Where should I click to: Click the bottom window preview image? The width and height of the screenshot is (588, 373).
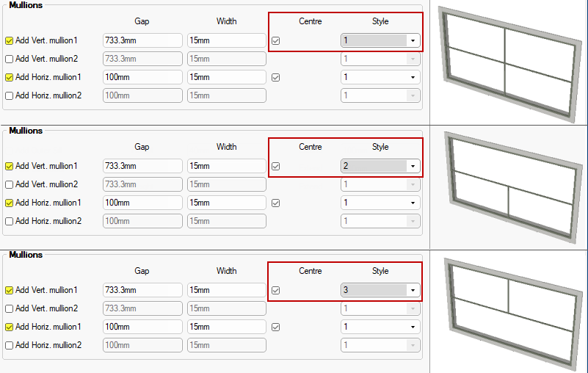[508, 311]
